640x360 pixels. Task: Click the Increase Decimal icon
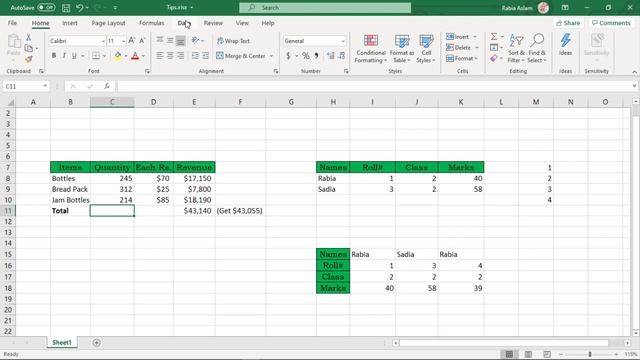[331, 56]
